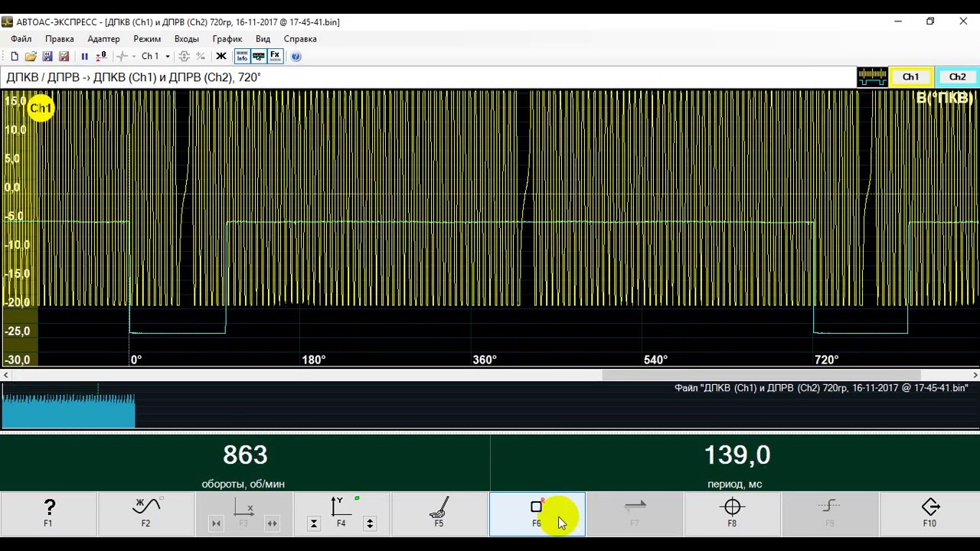Save the recording with the floppy-disk icon
The width and height of the screenshot is (980, 551).
(47, 57)
